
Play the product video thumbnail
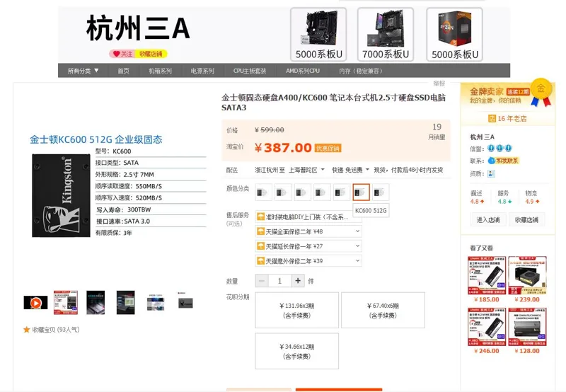click(36, 302)
